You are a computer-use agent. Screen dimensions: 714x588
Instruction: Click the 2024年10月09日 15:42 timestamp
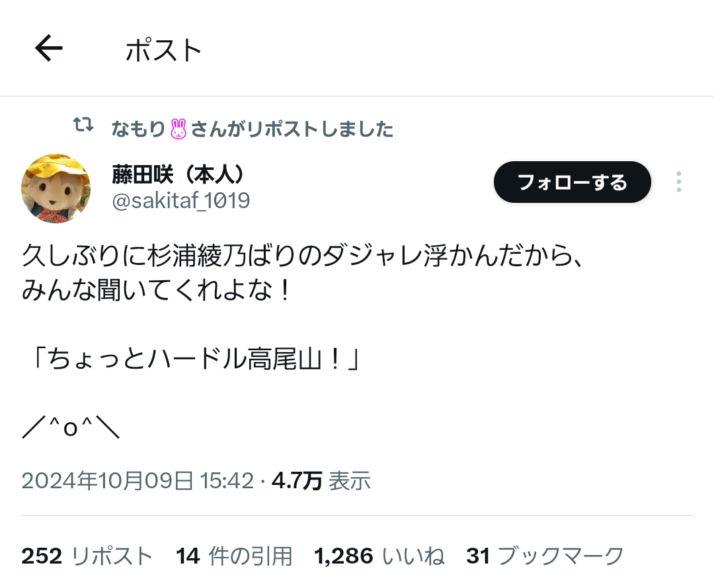[138, 480]
